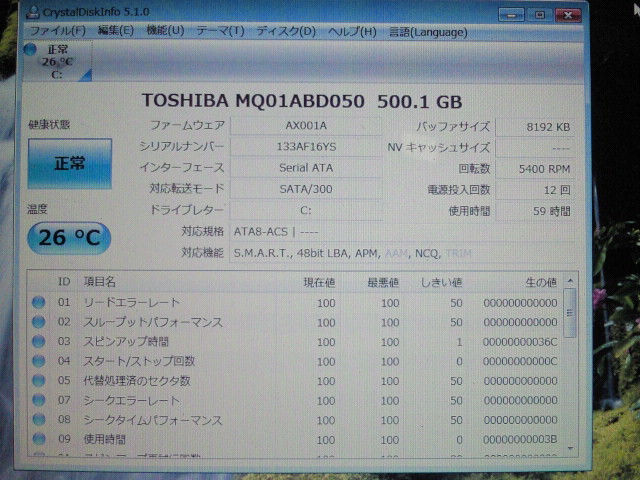640x480 pixels.
Task: Click the ID column header
Action: (64, 282)
